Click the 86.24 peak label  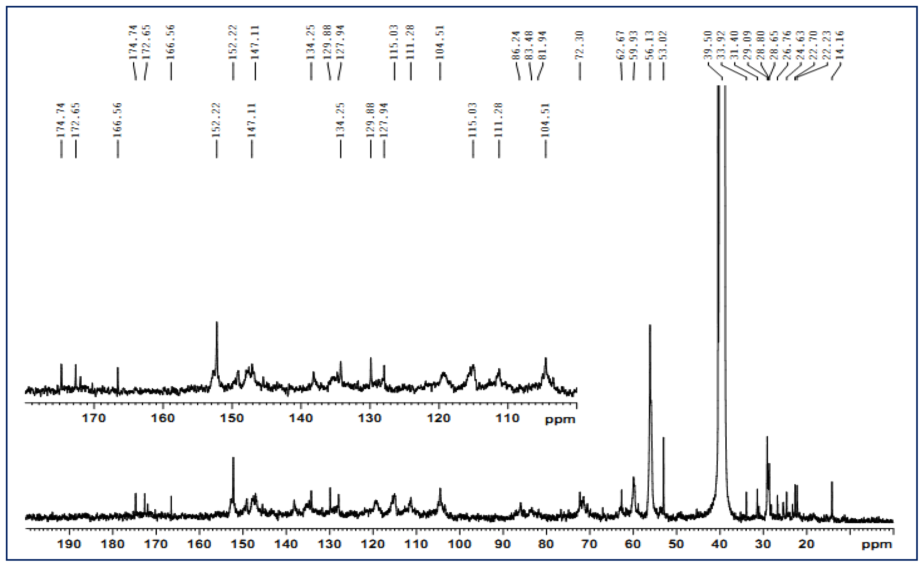click(517, 45)
